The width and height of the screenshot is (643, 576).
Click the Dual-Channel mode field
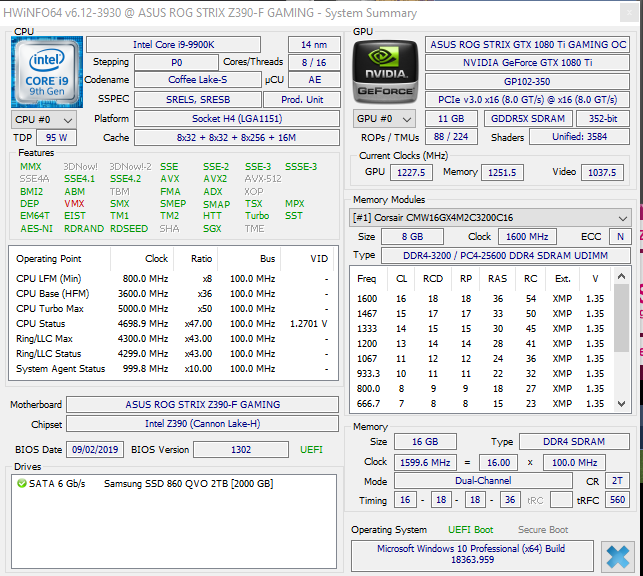coord(483,481)
